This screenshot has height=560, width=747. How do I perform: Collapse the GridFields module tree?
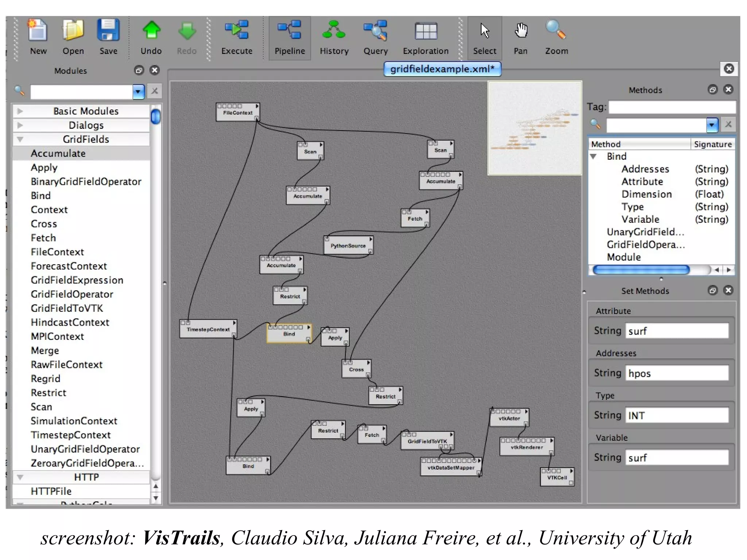coord(20,139)
